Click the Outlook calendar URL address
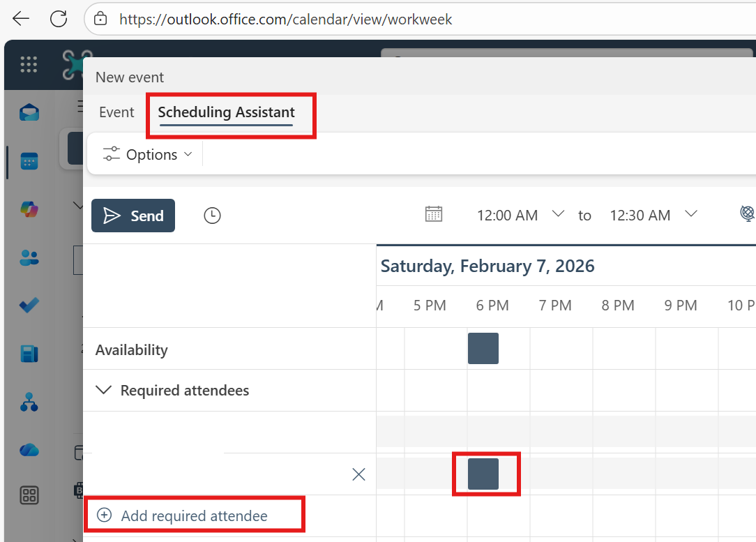 (285, 20)
